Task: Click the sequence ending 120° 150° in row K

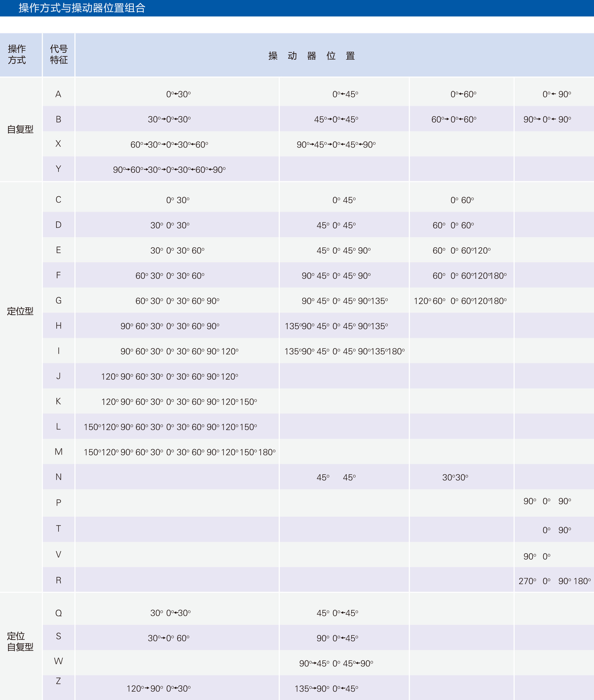Action: (x=179, y=402)
